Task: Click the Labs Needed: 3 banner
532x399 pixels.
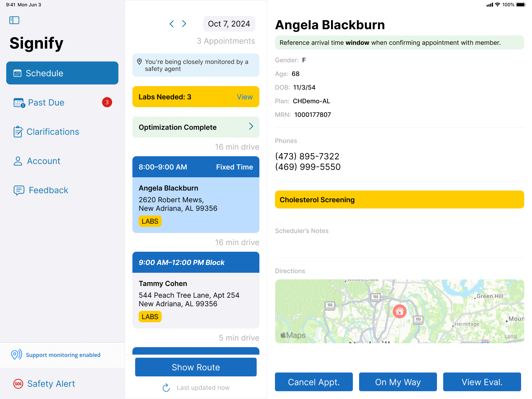Action: click(196, 97)
